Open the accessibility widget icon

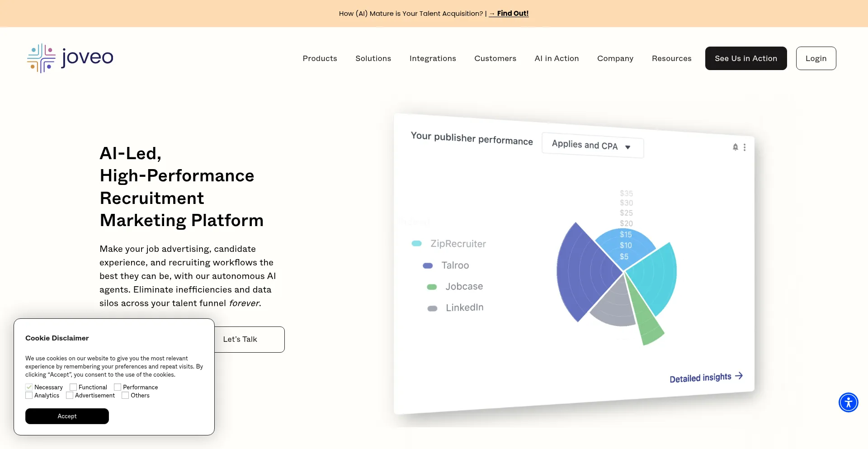tap(848, 402)
